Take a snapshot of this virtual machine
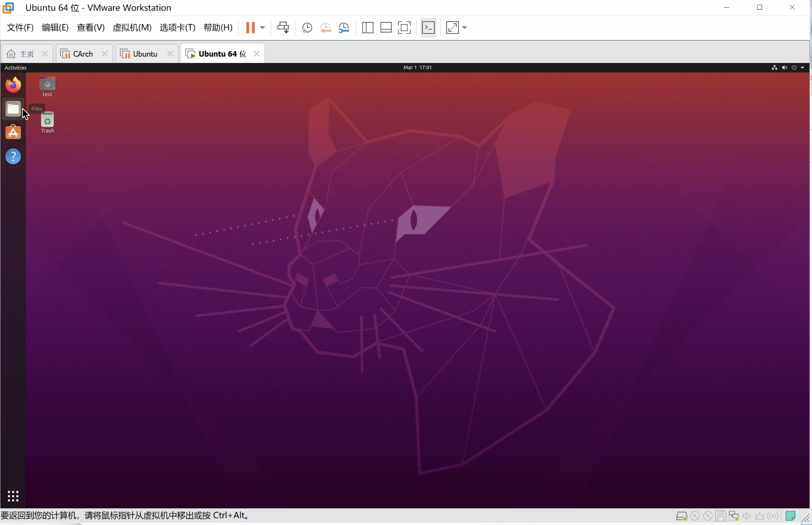Image resolution: width=812 pixels, height=525 pixels. point(307,28)
